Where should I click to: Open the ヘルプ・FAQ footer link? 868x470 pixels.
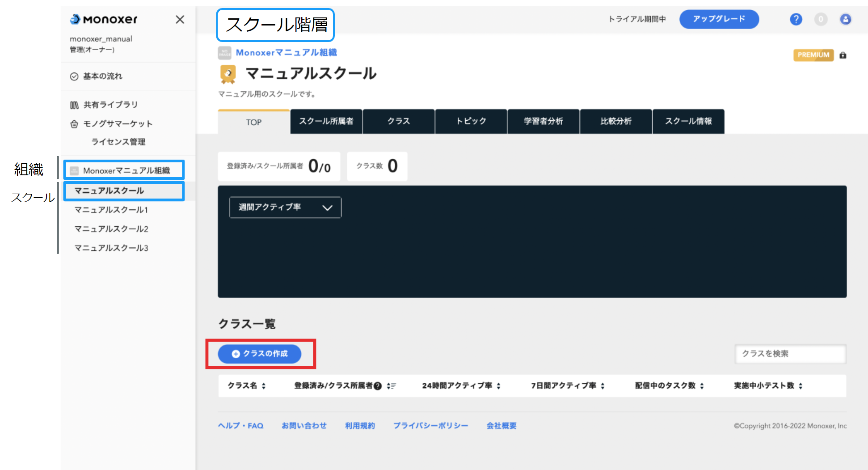[x=240, y=426]
